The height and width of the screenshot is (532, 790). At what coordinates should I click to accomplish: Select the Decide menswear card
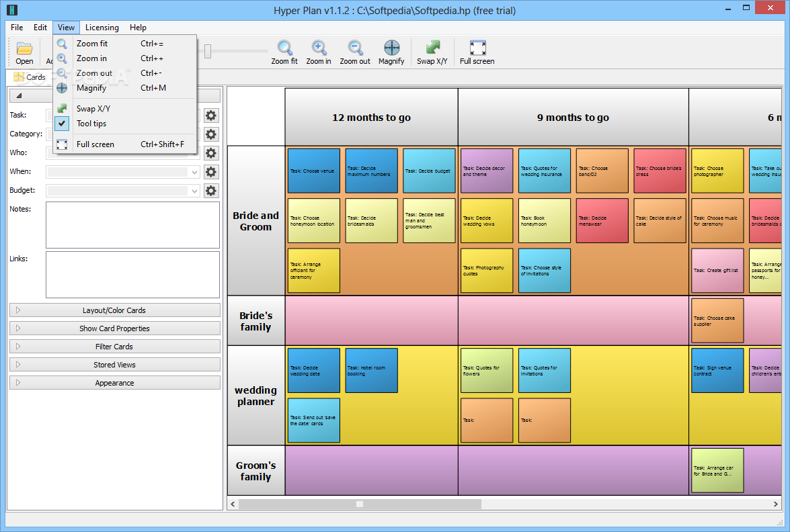click(x=602, y=220)
